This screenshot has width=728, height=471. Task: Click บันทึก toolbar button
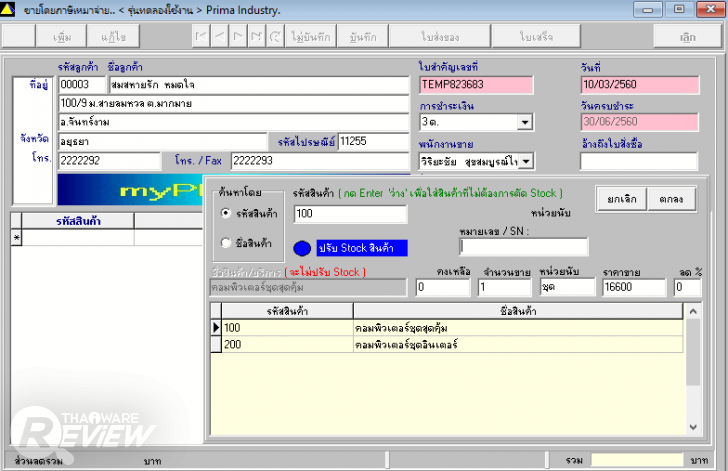[363, 37]
